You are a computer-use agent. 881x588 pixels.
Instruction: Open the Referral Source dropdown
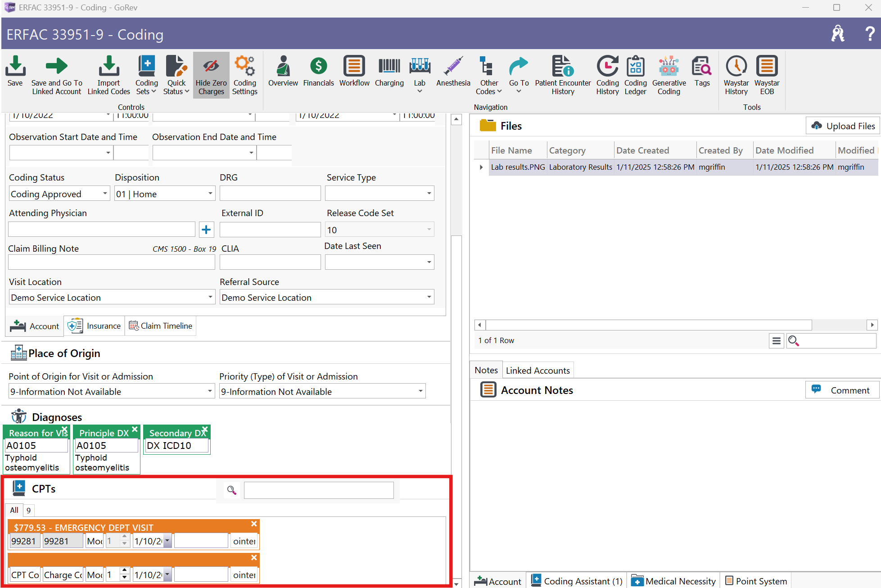click(x=429, y=297)
